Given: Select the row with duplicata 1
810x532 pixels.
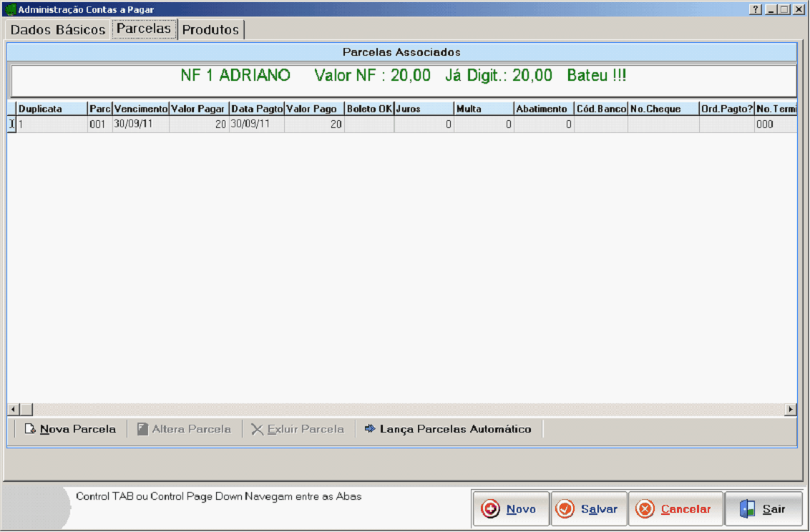Looking at the screenshot, I should click(50, 124).
